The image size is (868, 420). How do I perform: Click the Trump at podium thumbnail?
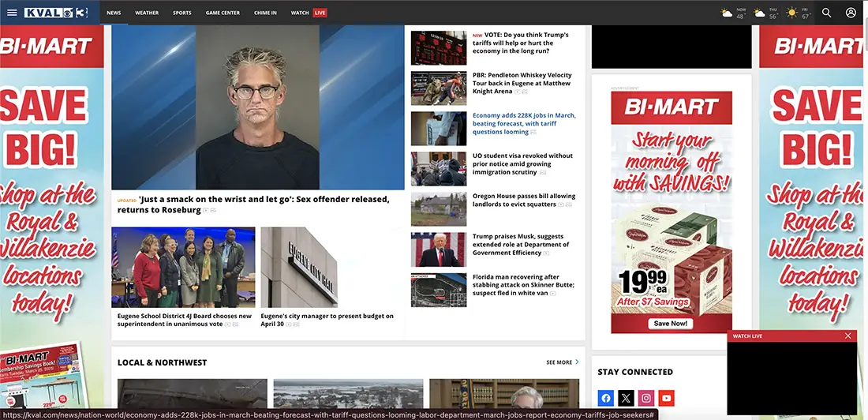(439, 249)
